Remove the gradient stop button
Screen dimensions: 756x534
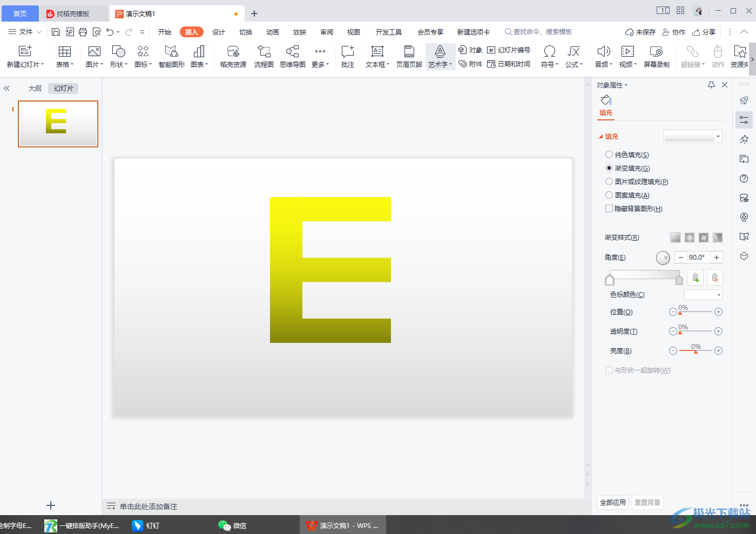pyautogui.click(x=715, y=278)
